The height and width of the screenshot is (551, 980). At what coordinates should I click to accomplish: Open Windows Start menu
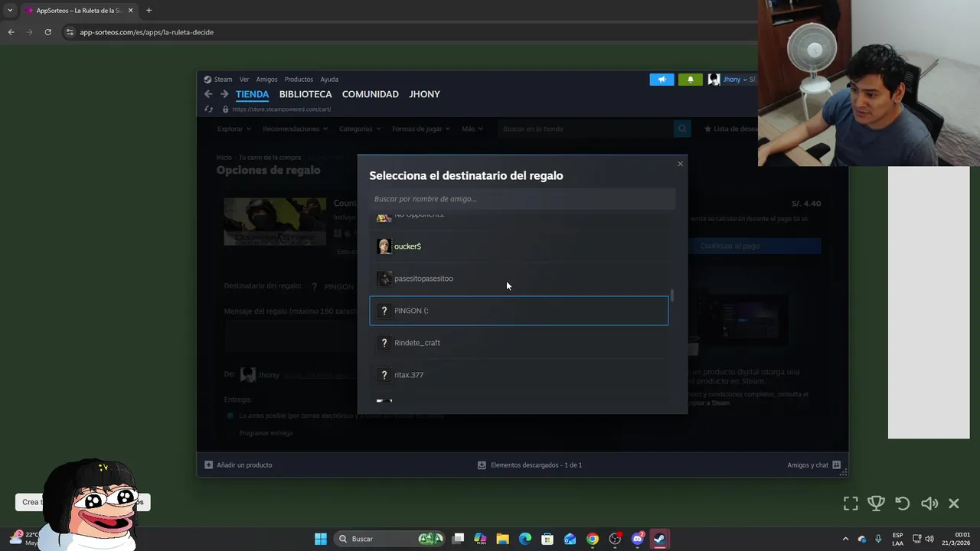[x=321, y=539]
